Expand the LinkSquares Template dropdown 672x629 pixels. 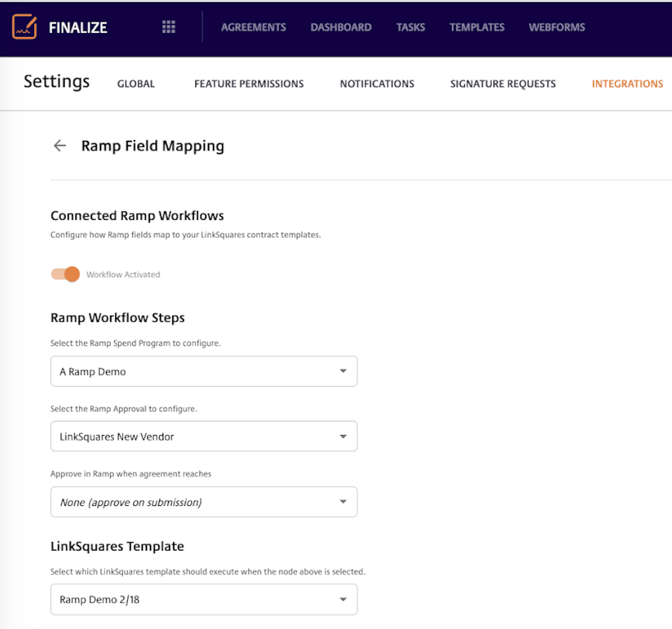click(342, 600)
